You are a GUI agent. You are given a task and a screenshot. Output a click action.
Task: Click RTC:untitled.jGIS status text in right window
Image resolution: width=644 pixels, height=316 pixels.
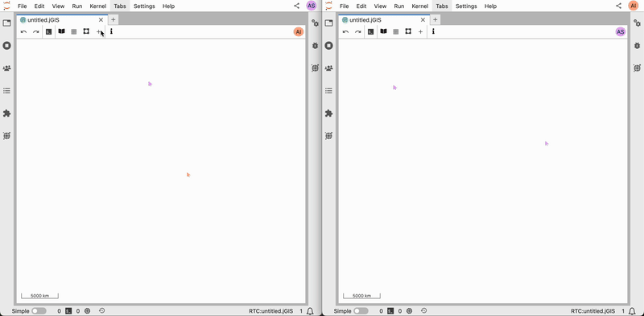(593, 311)
